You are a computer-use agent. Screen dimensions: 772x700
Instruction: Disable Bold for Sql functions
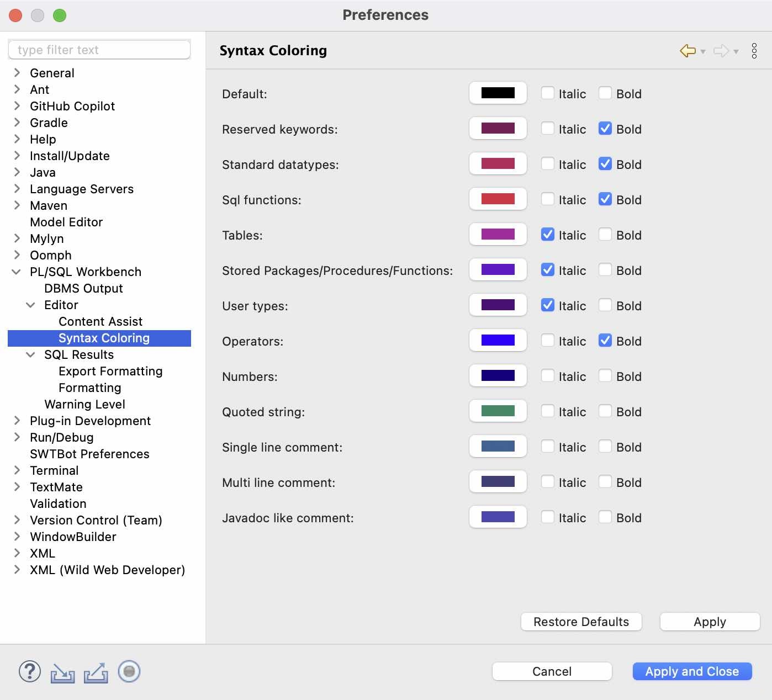605,199
